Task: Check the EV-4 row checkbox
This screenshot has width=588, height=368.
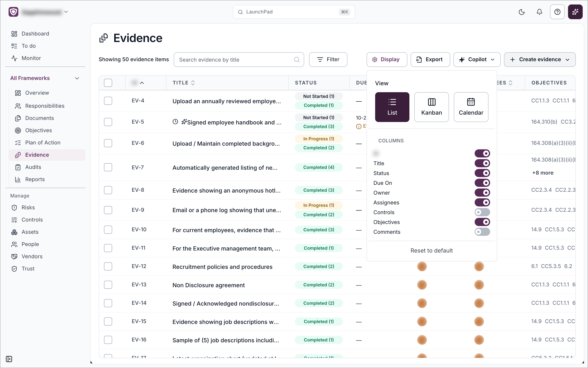Action: [108, 101]
